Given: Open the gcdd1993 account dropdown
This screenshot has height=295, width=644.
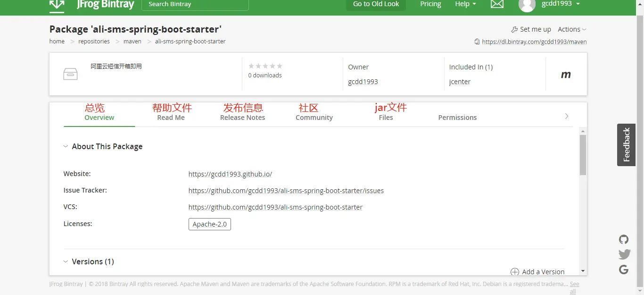Looking at the screenshot, I should [x=561, y=4].
